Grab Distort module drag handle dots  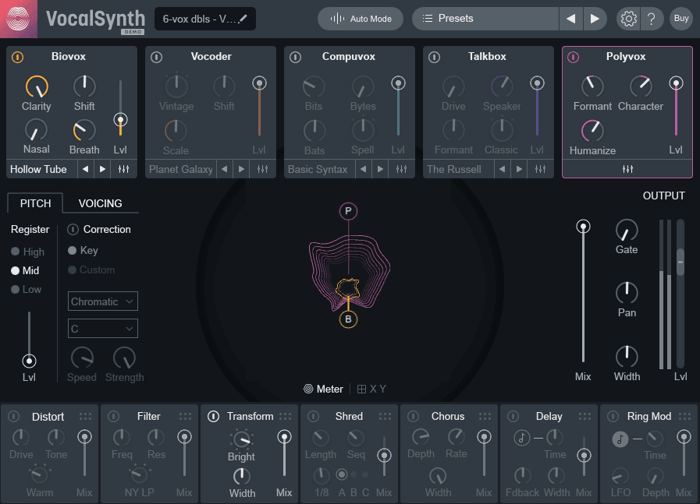coord(85,416)
